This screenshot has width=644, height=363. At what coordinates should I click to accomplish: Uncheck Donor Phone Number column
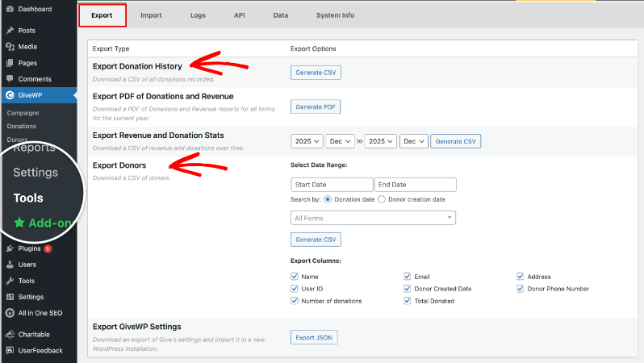pos(520,289)
